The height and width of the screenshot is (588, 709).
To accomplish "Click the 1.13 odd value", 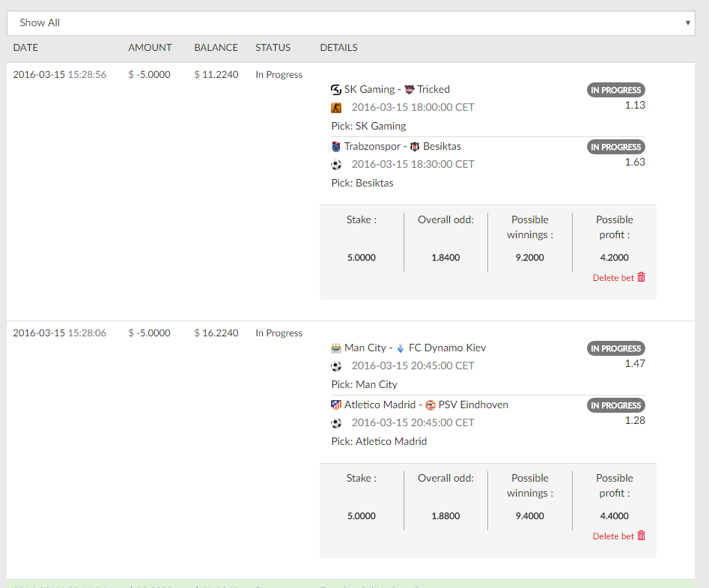I will click(635, 106).
